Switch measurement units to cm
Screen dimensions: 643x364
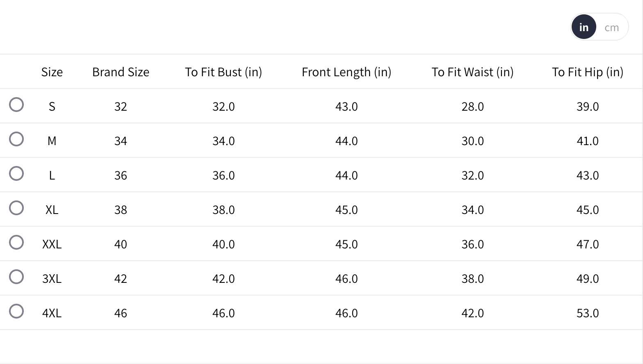coord(611,27)
